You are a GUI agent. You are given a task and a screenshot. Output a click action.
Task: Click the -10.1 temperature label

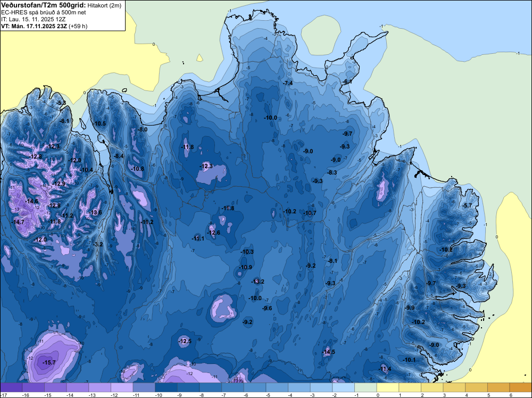click(409, 360)
